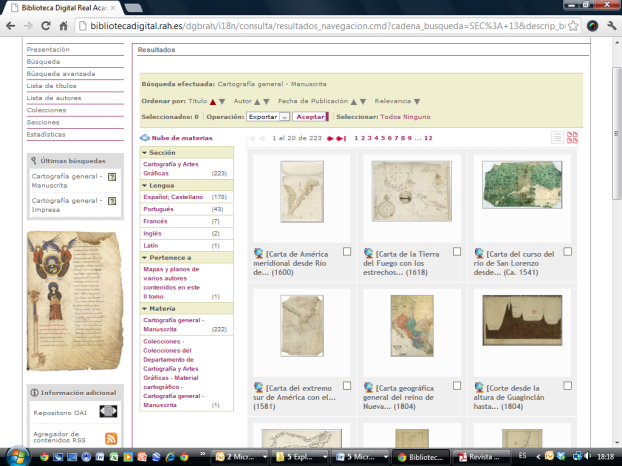Open Presentación in the side menu
The image size is (622, 466).
click(48, 50)
